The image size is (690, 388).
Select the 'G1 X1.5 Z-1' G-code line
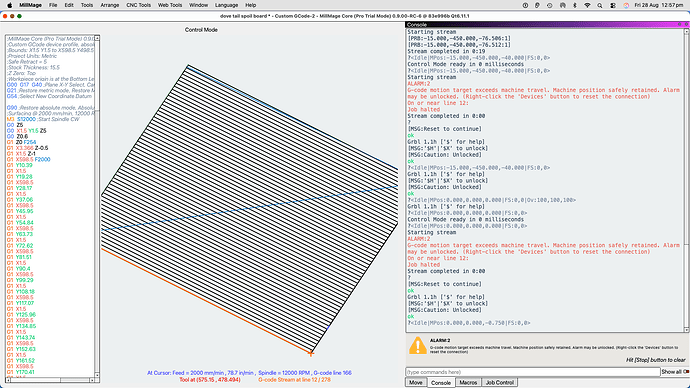pos(21,154)
